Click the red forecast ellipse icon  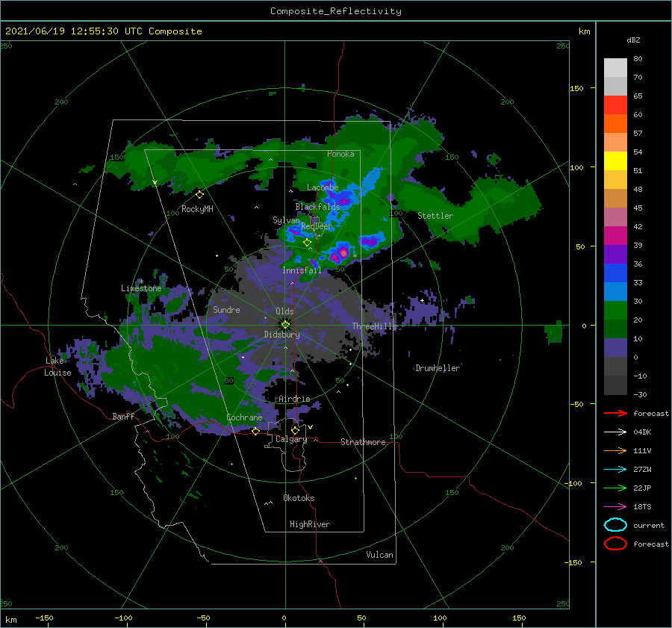[615, 544]
